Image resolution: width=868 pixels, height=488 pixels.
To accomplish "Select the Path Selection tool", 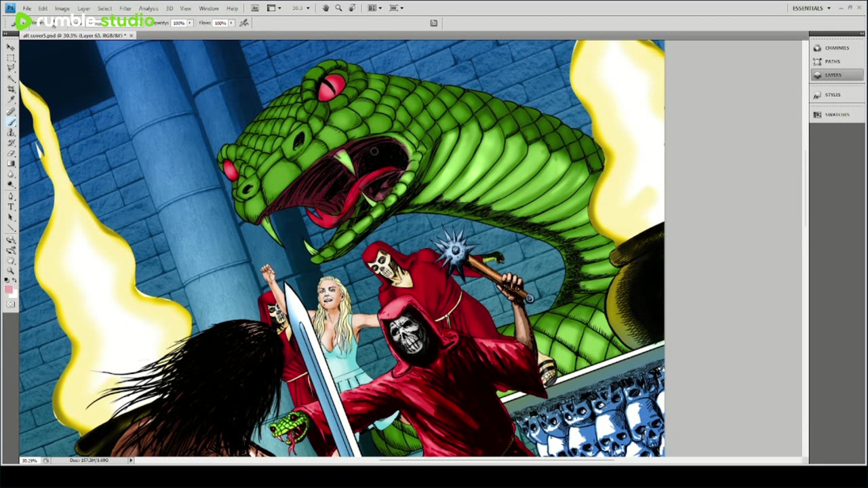I will coord(11,217).
